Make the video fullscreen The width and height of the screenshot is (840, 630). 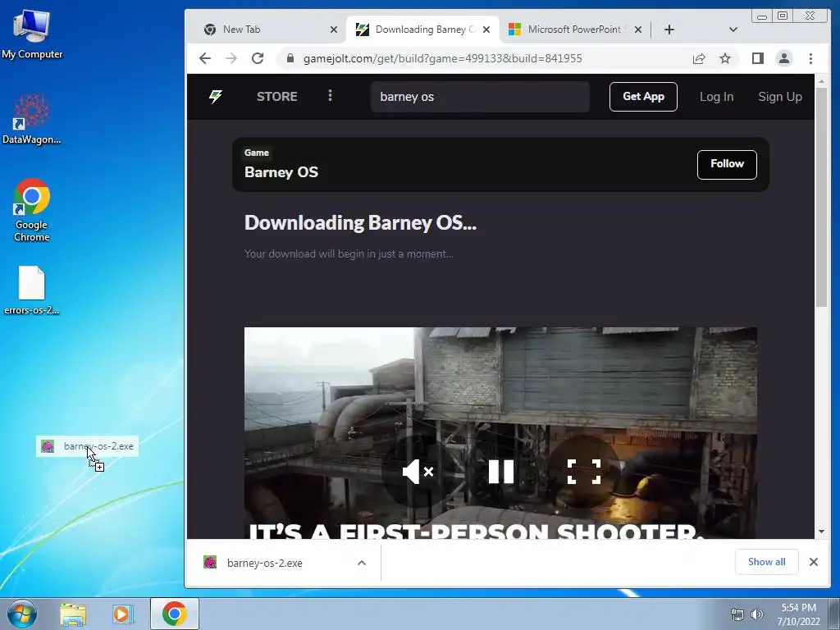click(x=584, y=472)
